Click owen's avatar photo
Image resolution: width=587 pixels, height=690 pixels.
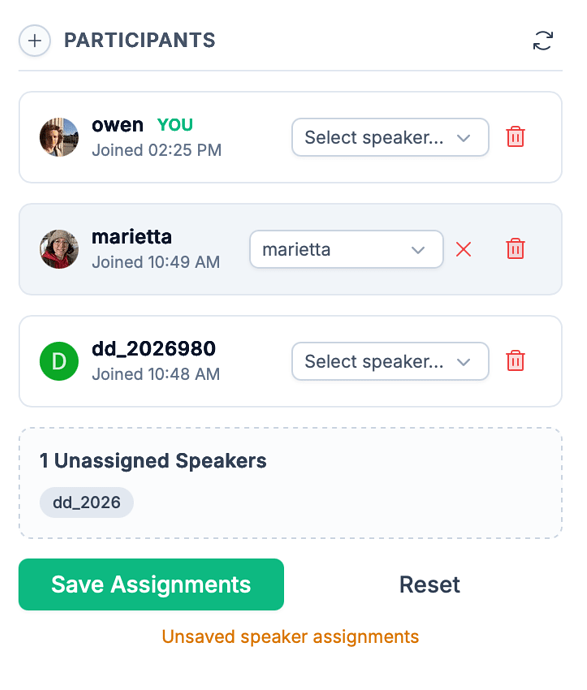tap(59, 137)
